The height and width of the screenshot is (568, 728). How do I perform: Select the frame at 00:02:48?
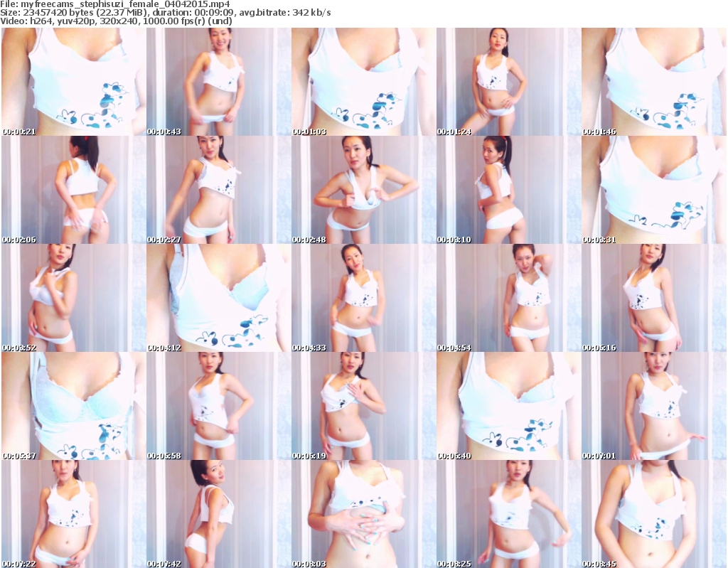point(363,190)
